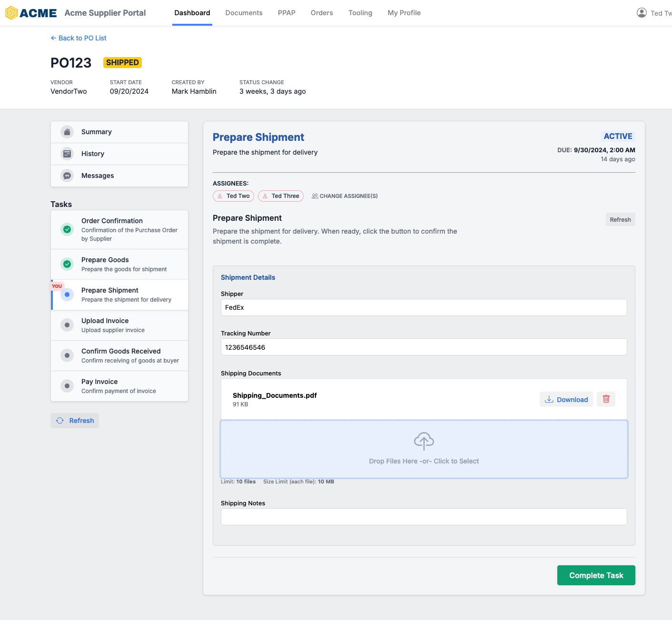Open the Messages sidebar item

point(119,176)
